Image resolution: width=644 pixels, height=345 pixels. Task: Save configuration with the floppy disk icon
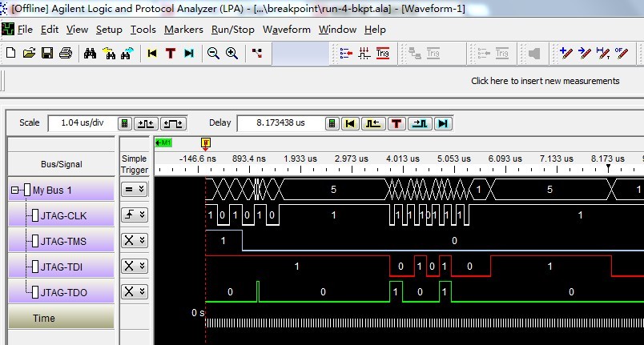(x=47, y=53)
